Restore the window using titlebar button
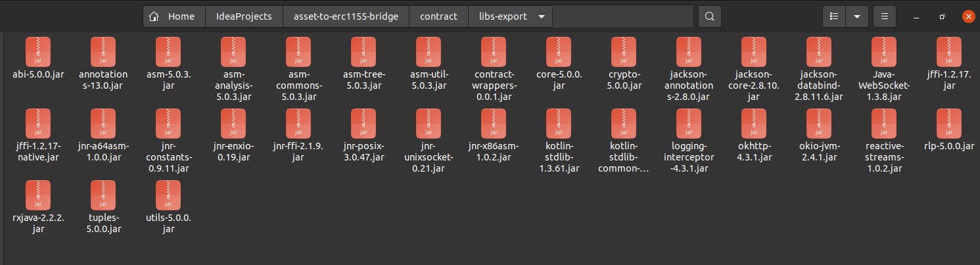 tap(942, 16)
